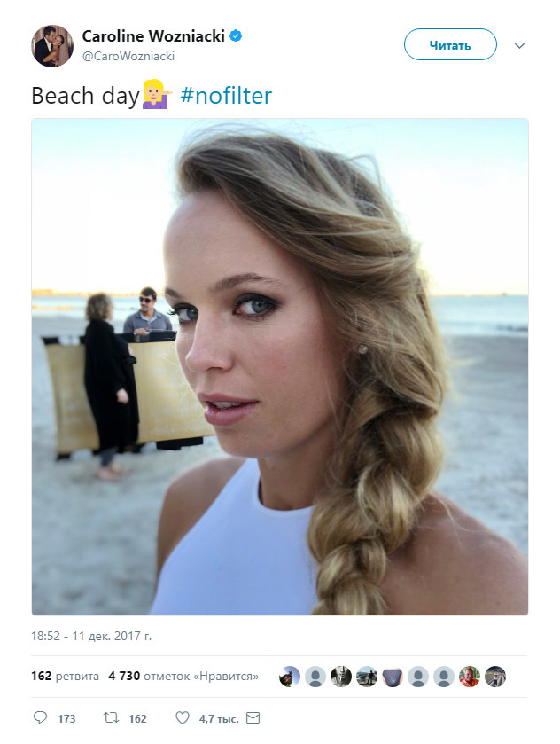Send tweet via envelope message icon
This screenshot has height=744, width=560.
click(x=253, y=718)
